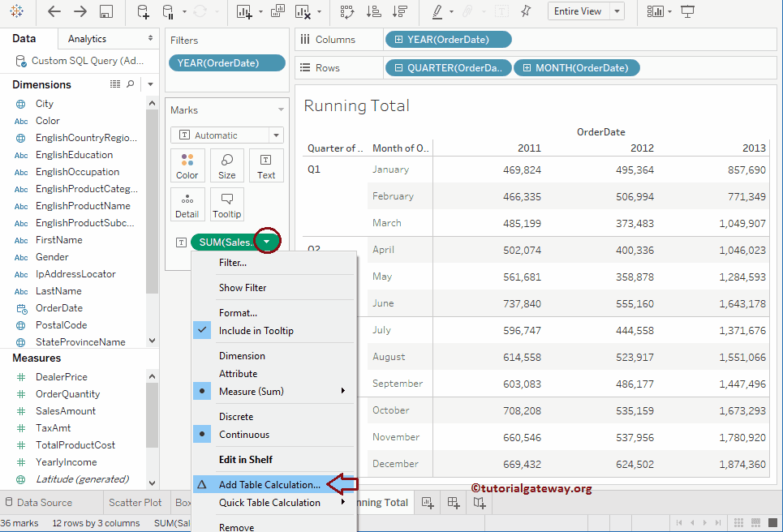The height and width of the screenshot is (532, 783).
Task: Switch to the Analytics pane
Action: coord(87,38)
